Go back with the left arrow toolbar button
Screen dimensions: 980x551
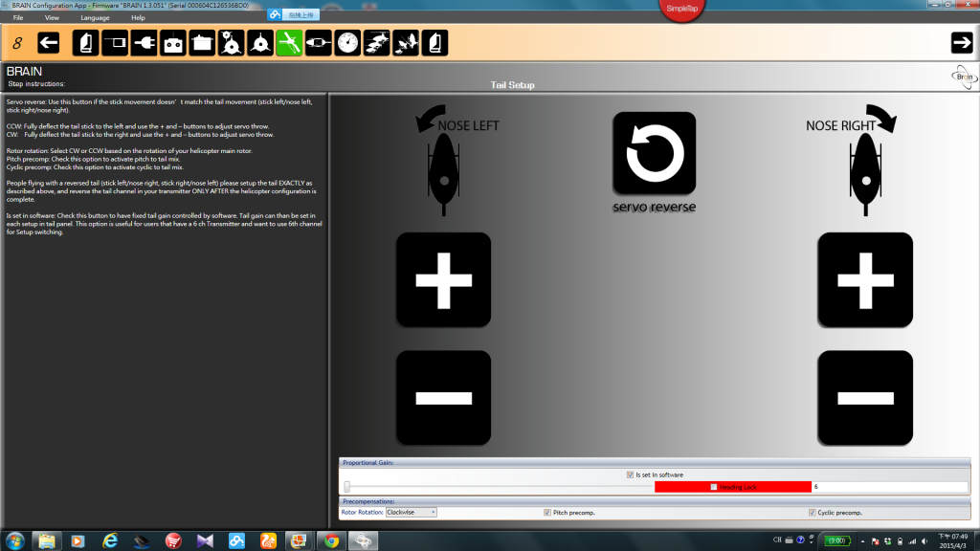tap(48, 43)
